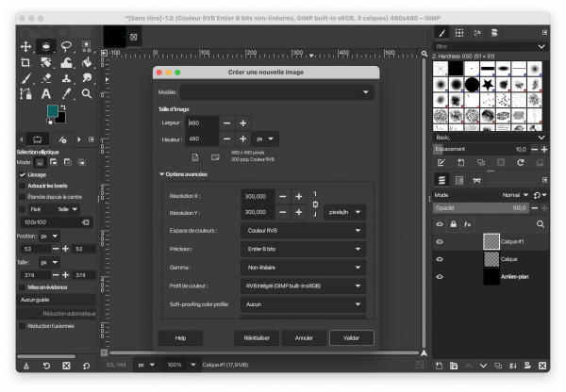
Task: Click the duplicate brush icon
Action: point(481,163)
